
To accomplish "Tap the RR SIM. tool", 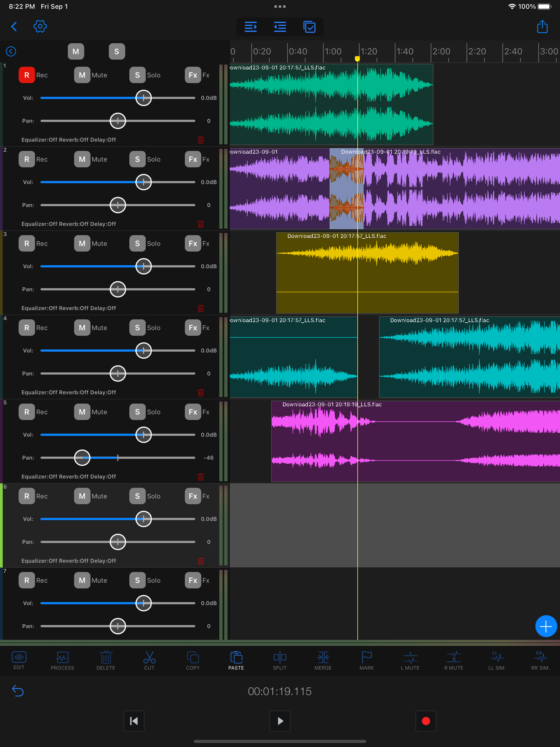I will tap(540, 661).
